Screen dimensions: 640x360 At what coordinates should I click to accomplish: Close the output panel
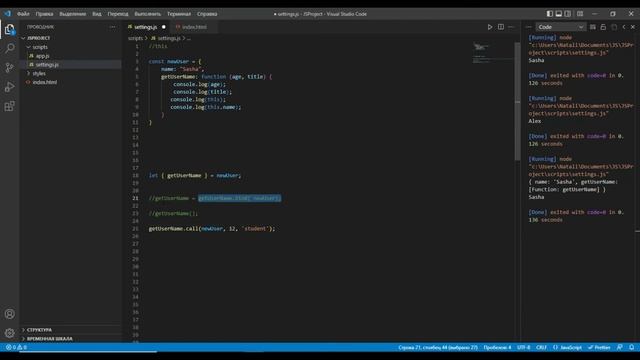pos(633,27)
